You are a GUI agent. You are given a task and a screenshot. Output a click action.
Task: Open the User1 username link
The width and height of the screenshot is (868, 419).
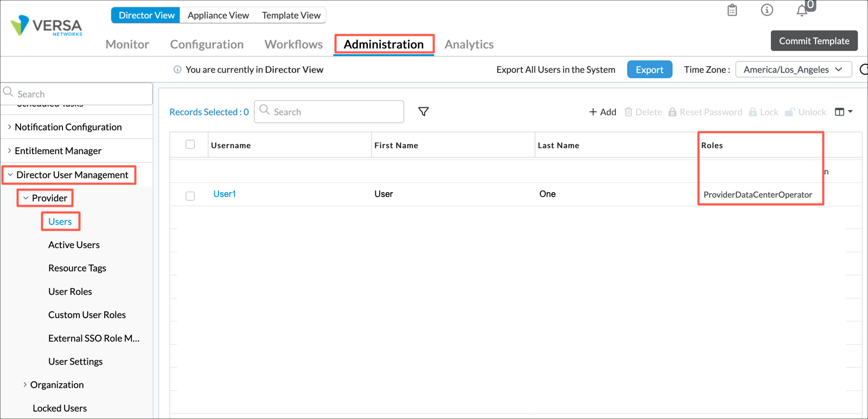pyautogui.click(x=225, y=194)
